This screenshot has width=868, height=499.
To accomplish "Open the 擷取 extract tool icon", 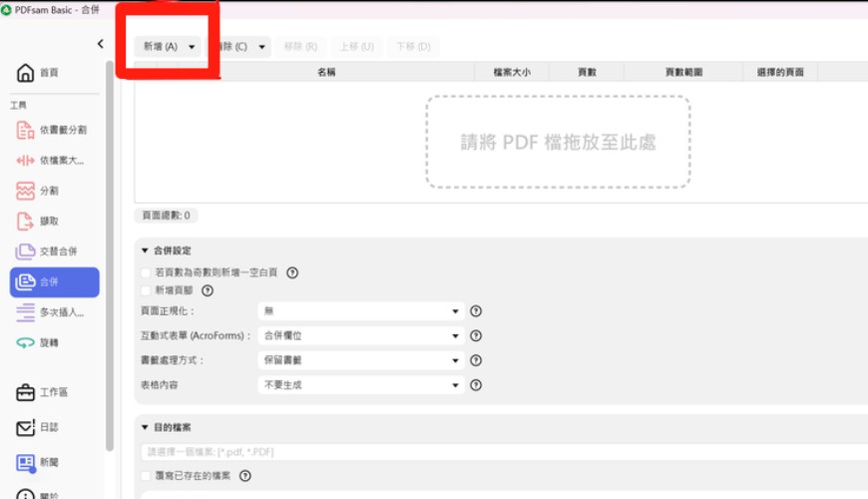I will point(25,222).
